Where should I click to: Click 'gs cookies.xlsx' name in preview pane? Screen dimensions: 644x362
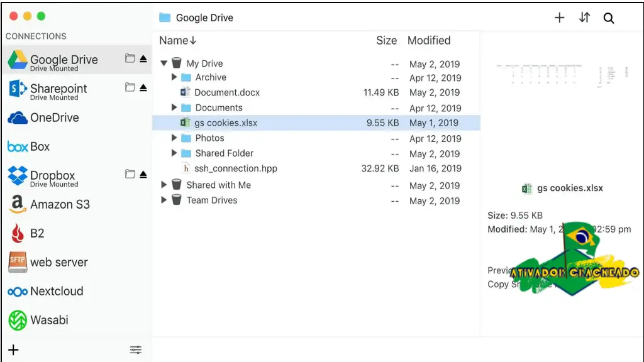coord(570,188)
